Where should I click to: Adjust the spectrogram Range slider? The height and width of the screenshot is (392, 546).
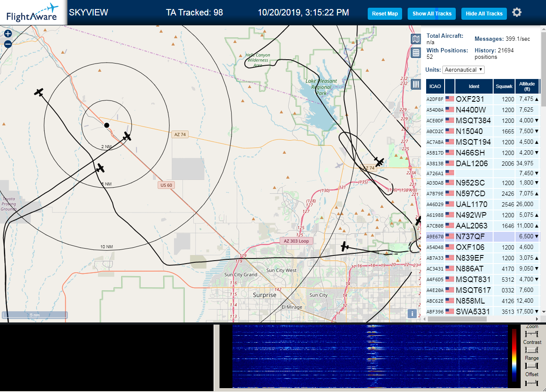pyautogui.click(x=532, y=366)
